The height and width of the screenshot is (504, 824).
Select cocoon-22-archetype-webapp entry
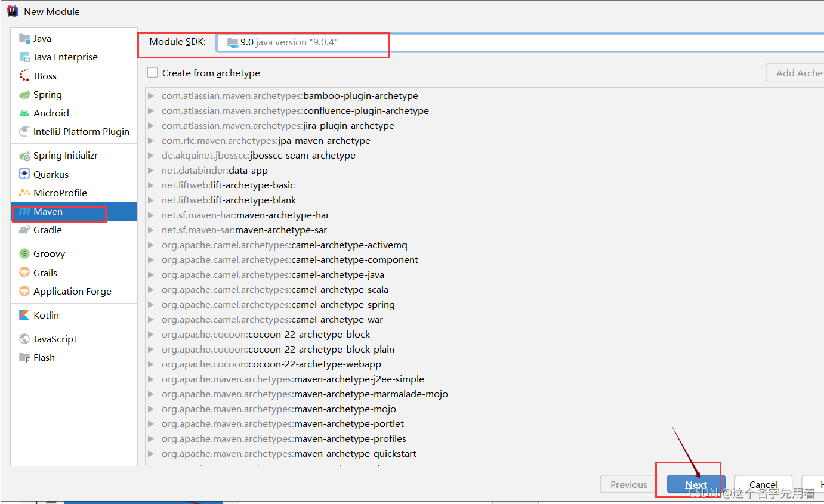[x=271, y=364]
